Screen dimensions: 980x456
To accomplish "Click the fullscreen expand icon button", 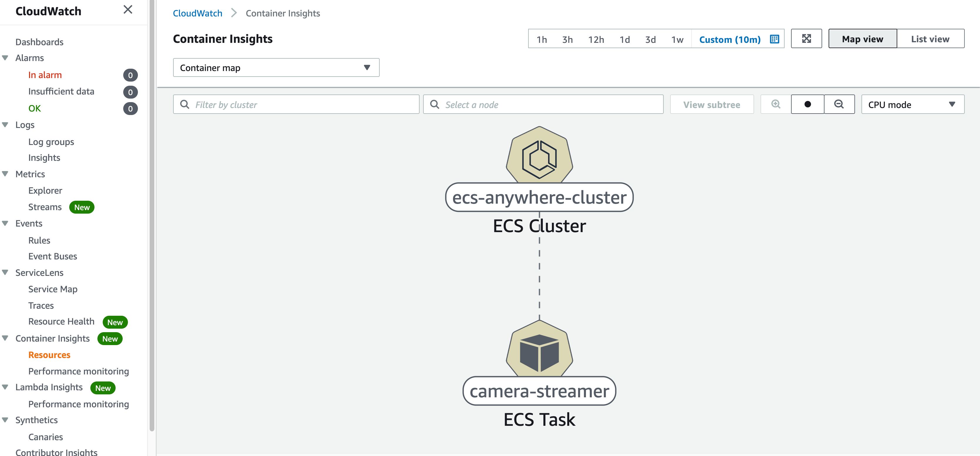I will 806,39.
